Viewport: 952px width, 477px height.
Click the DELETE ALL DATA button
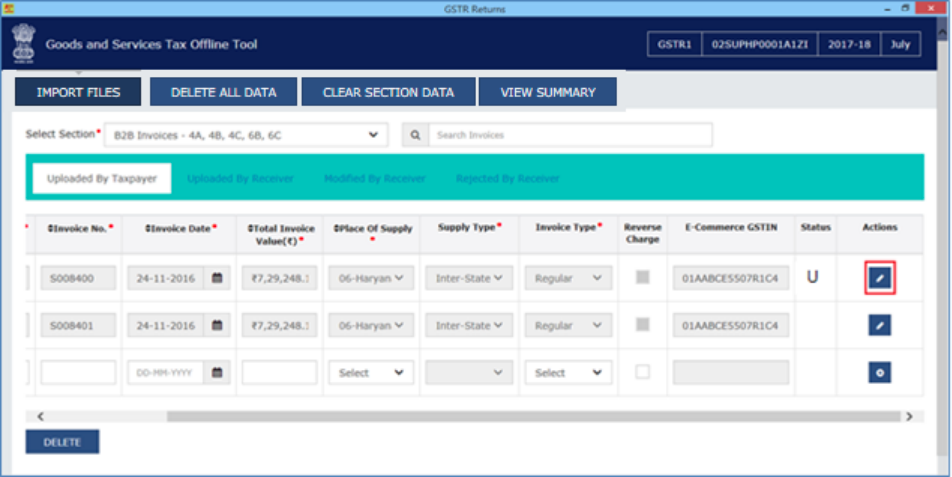[223, 92]
